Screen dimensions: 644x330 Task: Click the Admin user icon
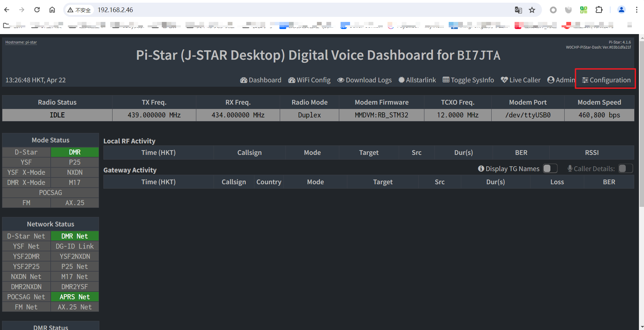coord(551,80)
